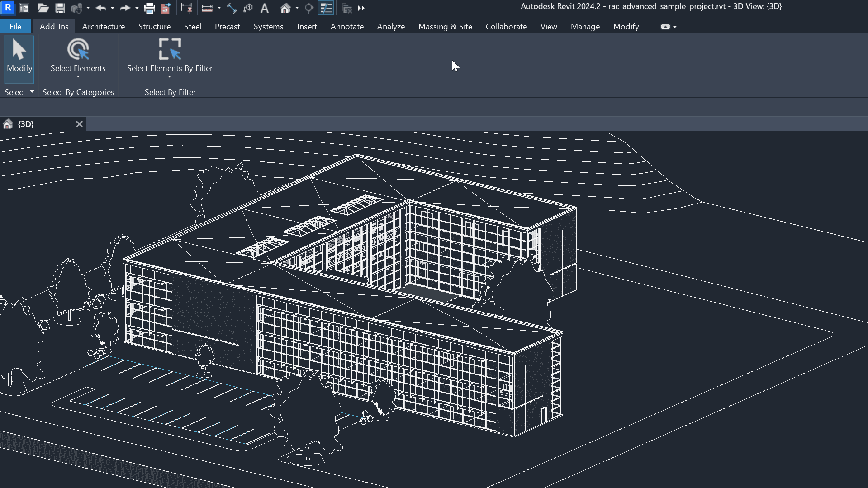This screenshot has height=488, width=868.
Task: Click the Save disk icon
Action: pos(60,8)
